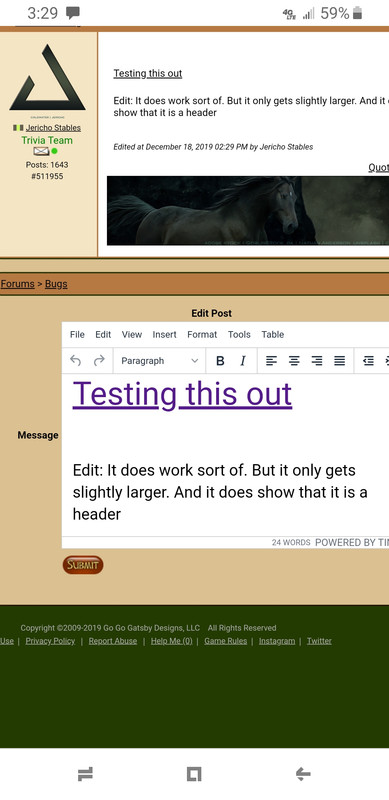Tap the Android back button
This screenshot has height=800, width=389.
tap(303, 774)
